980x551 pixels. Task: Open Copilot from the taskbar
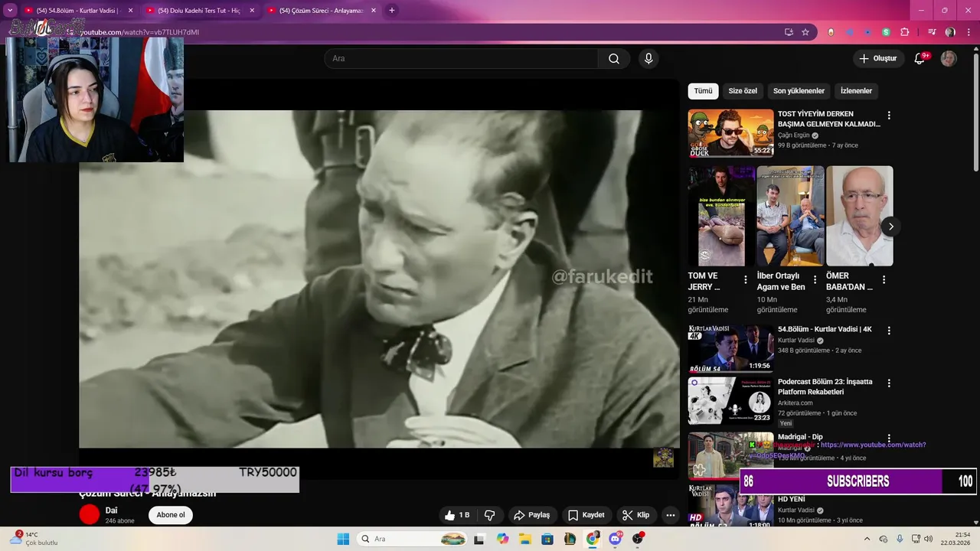pyautogui.click(x=502, y=539)
